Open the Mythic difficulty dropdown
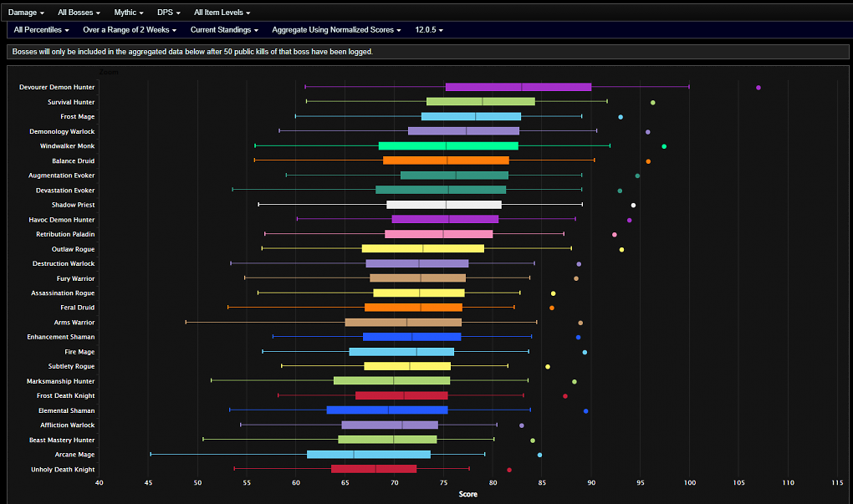This screenshot has width=853, height=504. 129,12
